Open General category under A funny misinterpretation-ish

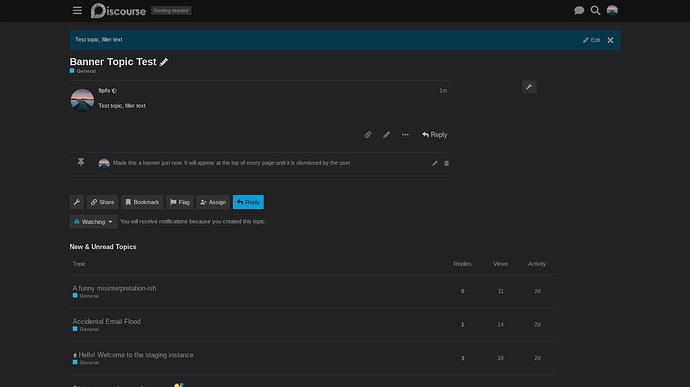click(x=86, y=296)
